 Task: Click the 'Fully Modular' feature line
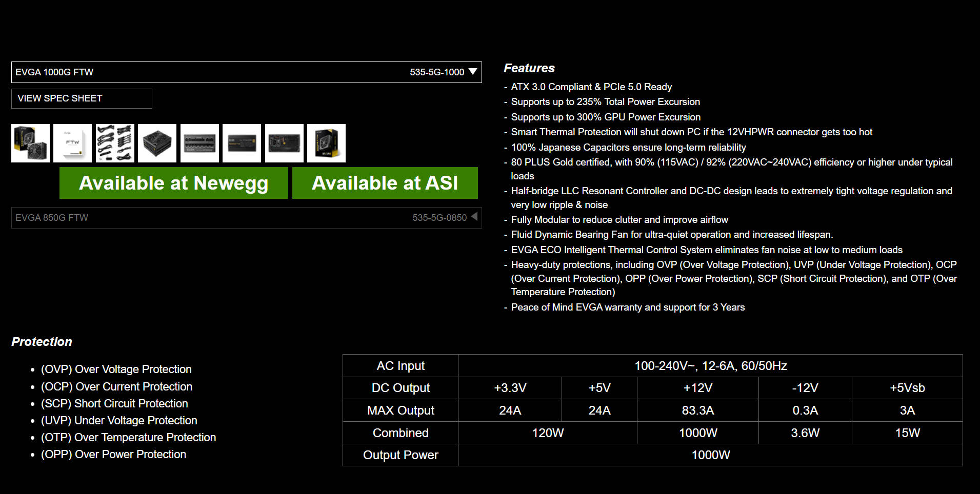[619, 220]
